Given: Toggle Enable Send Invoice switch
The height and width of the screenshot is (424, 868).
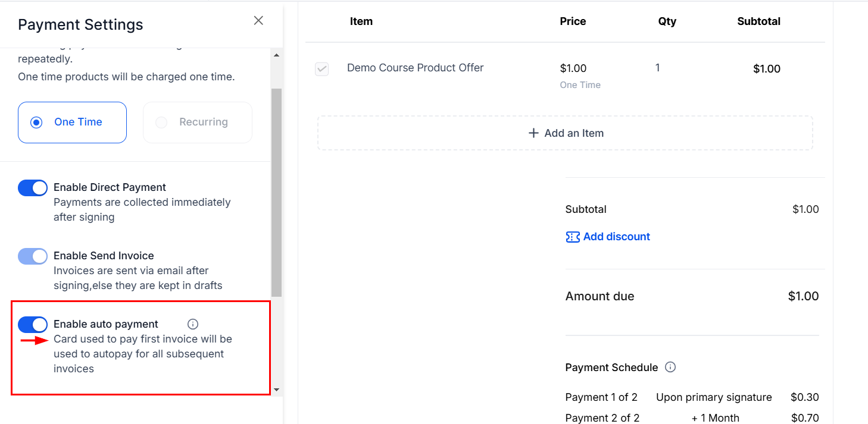Looking at the screenshot, I should [x=33, y=256].
